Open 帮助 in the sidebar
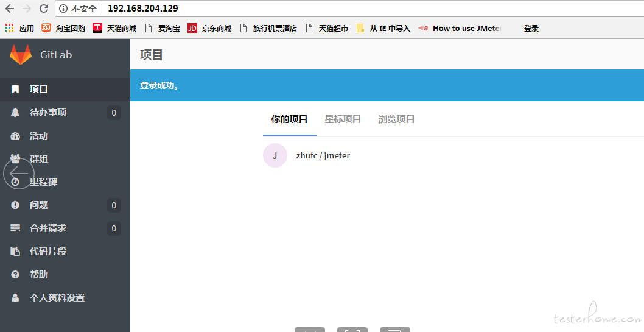The height and width of the screenshot is (332, 644). [x=65, y=275]
